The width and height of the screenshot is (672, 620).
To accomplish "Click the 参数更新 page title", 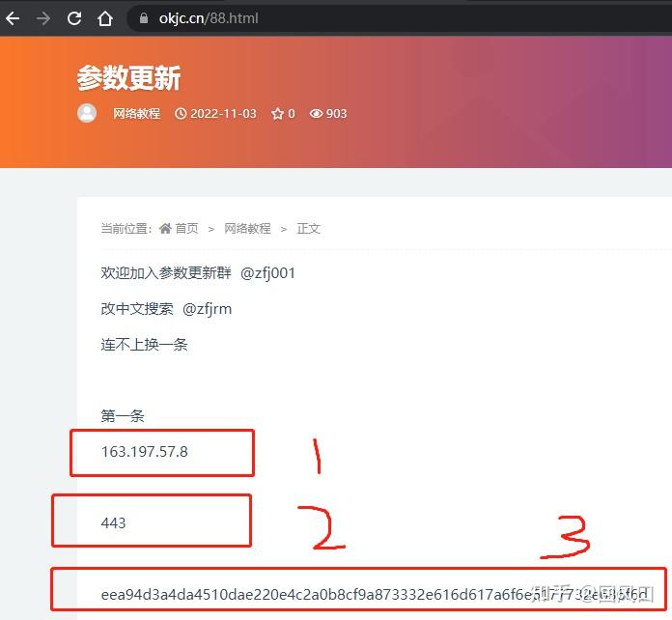I will tap(128, 78).
